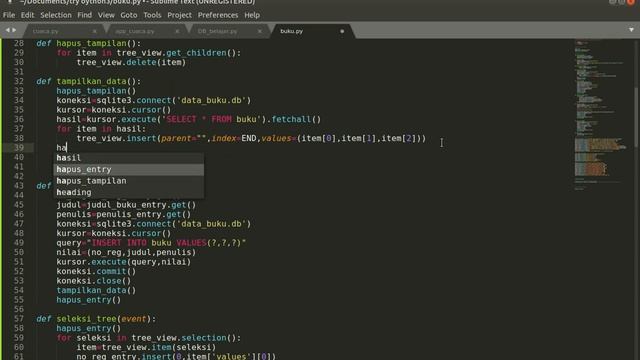The width and height of the screenshot is (640, 360).
Task: Click sqlite3.connect line 34
Action: click(x=153, y=100)
